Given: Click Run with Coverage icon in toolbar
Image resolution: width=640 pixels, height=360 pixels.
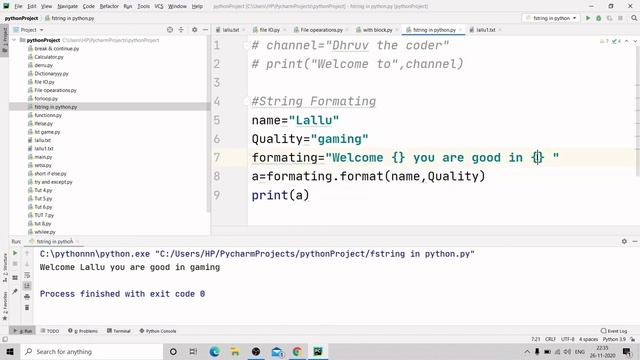Looking at the screenshot, I should (x=609, y=18).
